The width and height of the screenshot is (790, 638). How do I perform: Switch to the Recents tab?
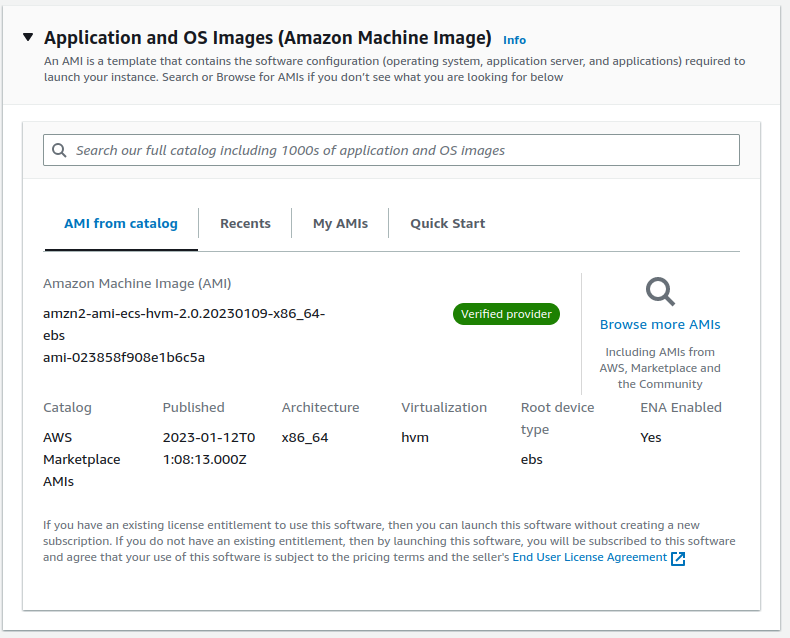245,224
